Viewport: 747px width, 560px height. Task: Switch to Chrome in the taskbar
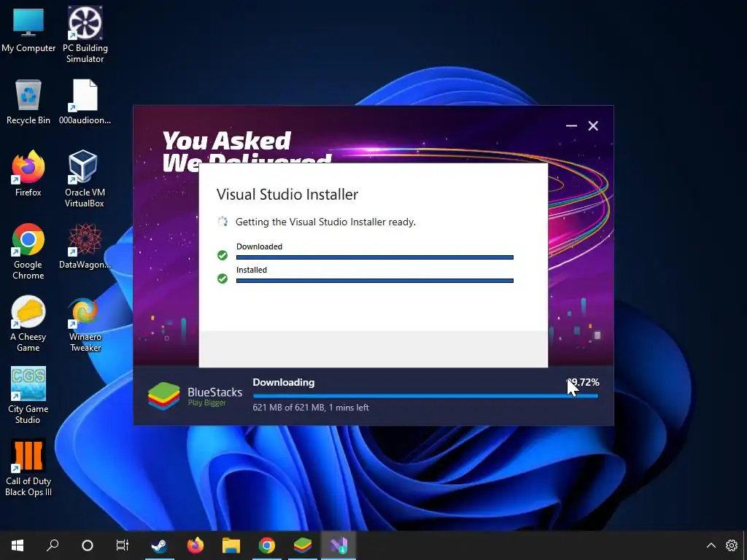click(x=267, y=545)
